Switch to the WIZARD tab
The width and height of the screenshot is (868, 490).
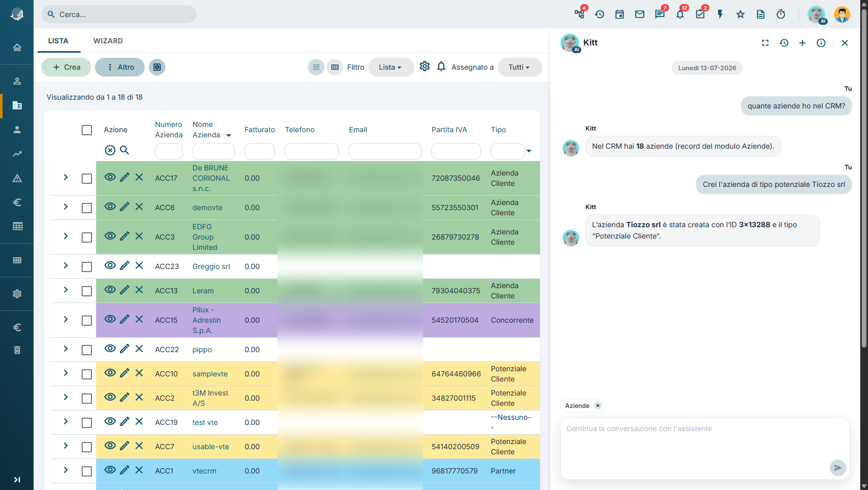tap(108, 41)
